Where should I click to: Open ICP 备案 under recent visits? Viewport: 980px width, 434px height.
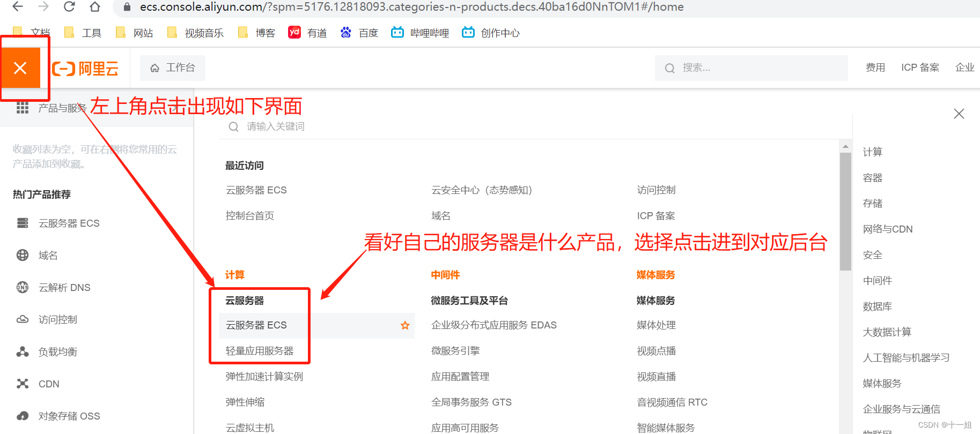[656, 216]
